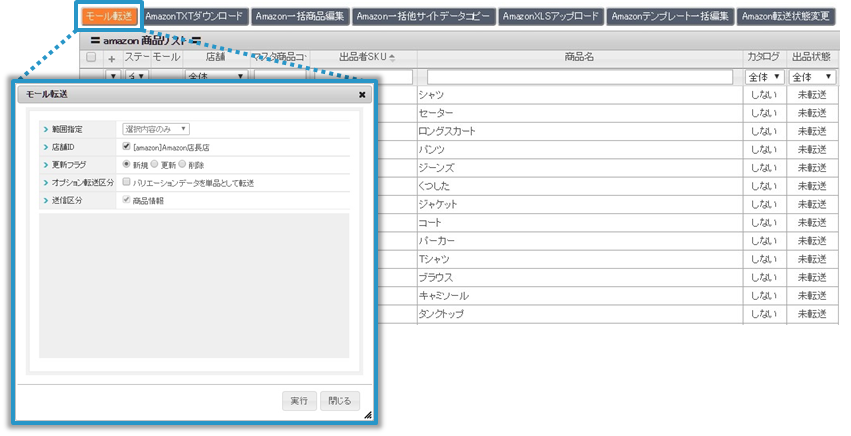Screen dimensions: 851x436
Task: Click Amazonテンプレート一括編集 button
Action: 670,16
